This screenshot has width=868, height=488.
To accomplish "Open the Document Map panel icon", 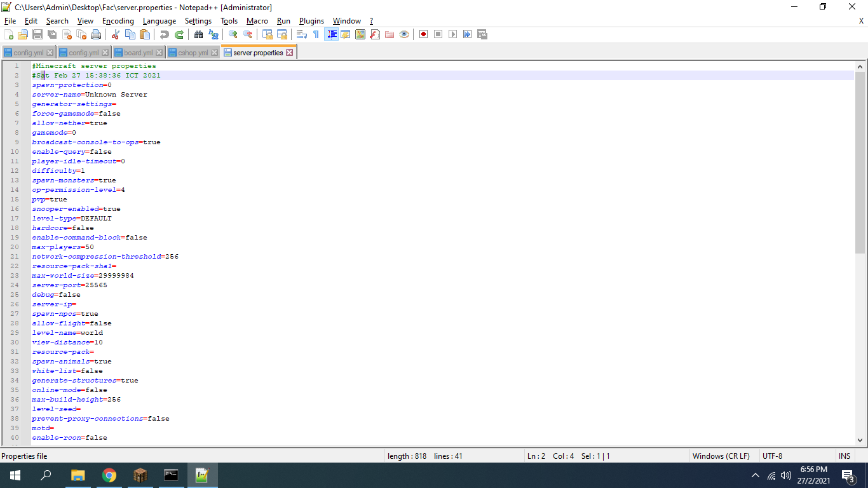I will [360, 34].
